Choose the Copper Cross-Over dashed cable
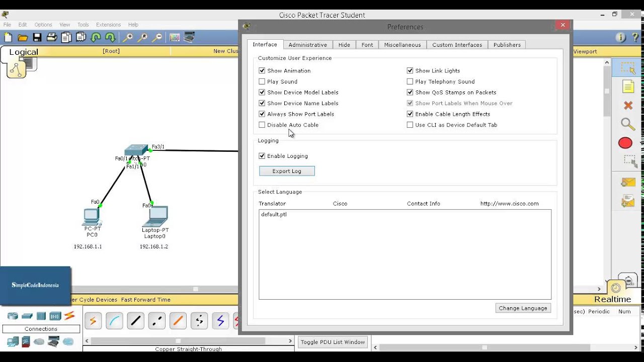 tap(156, 320)
